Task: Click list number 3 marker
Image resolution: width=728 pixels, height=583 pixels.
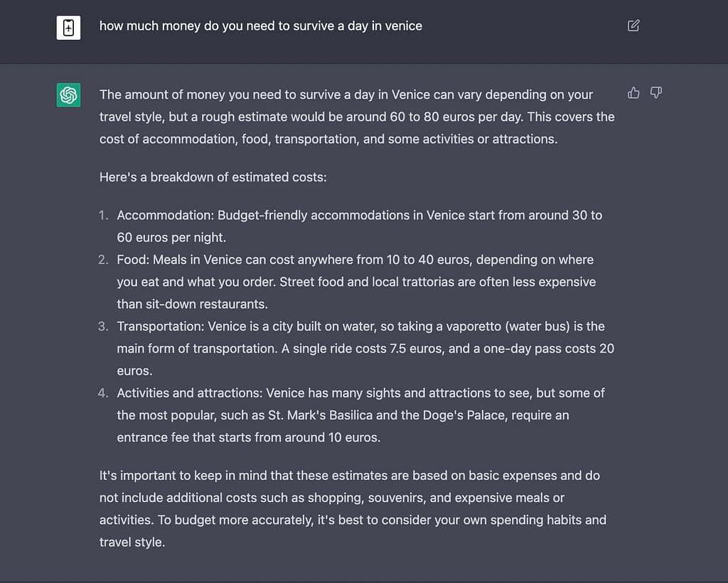Action: coord(103,327)
